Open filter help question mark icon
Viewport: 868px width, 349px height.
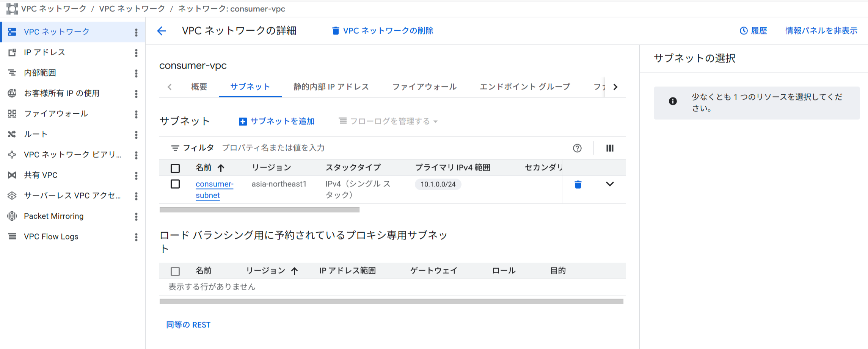point(577,148)
